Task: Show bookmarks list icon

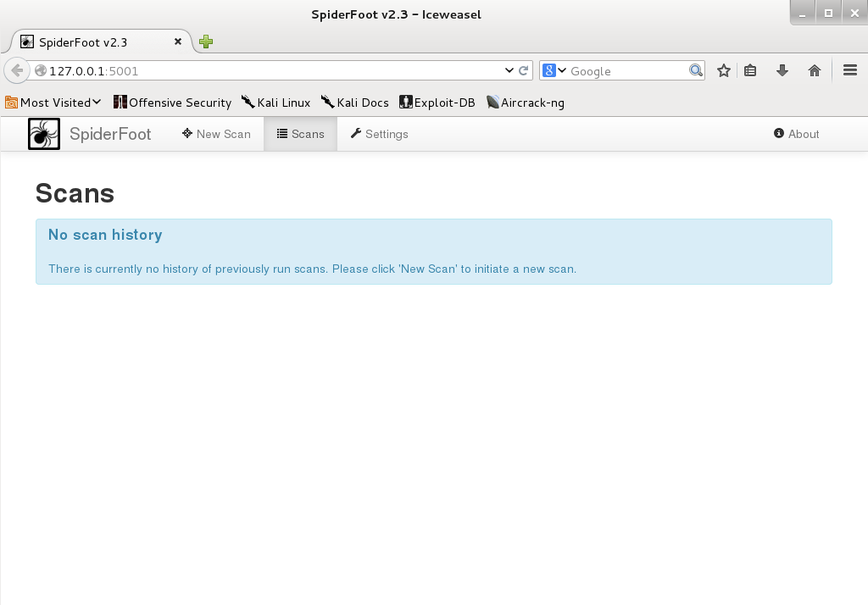Action: click(750, 71)
